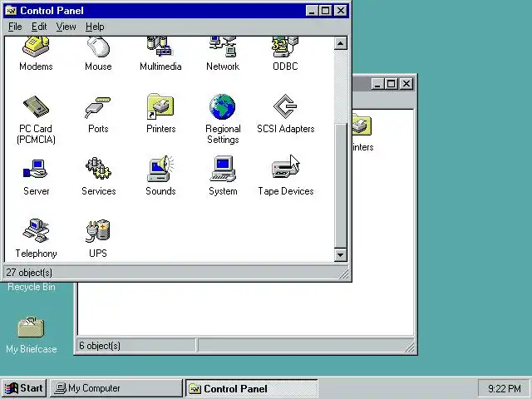Click the Start button
The width and height of the screenshot is (532, 399).
[24, 388]
